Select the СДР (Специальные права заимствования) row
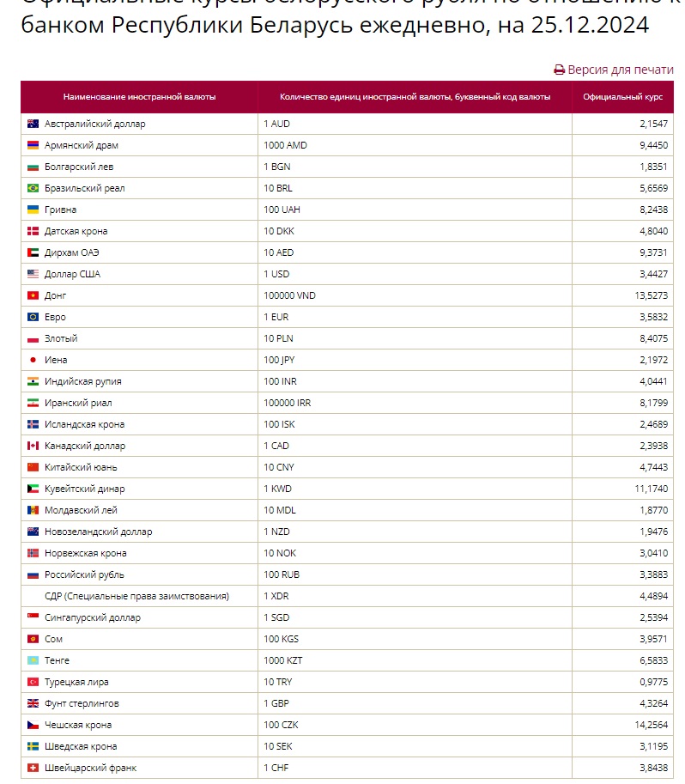The width and height of the screenshot is (685, 784). point(348,596)
